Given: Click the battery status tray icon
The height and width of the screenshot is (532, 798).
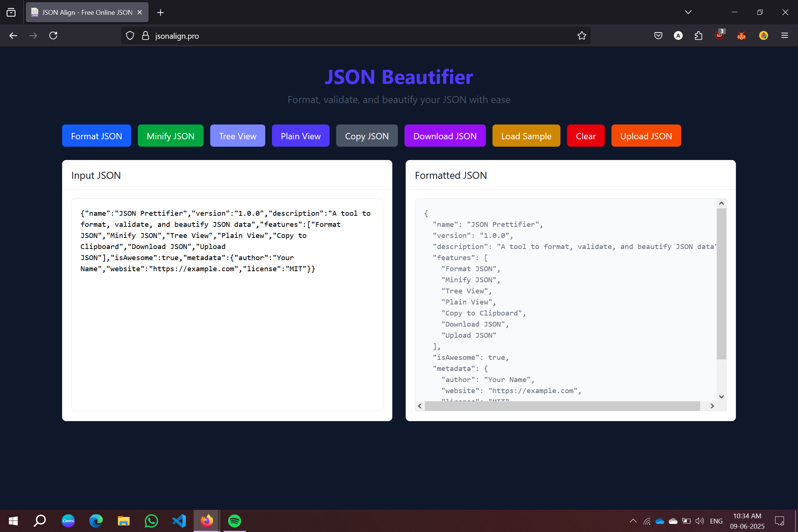Looking at the screenshot, I should point(686,521).
